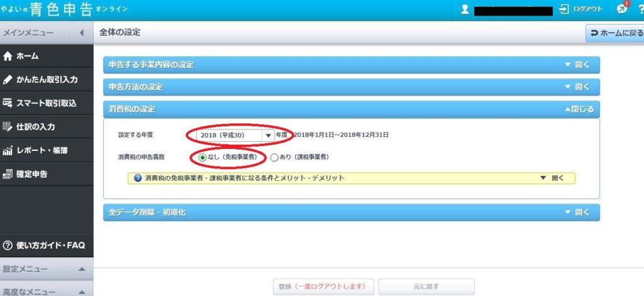Image resolution: width=644 pixels, height=296 pixels.
Task: Collapse 消費税の設定 section with 閉じる
Action: pyautogui.click(x=579, y=109)
